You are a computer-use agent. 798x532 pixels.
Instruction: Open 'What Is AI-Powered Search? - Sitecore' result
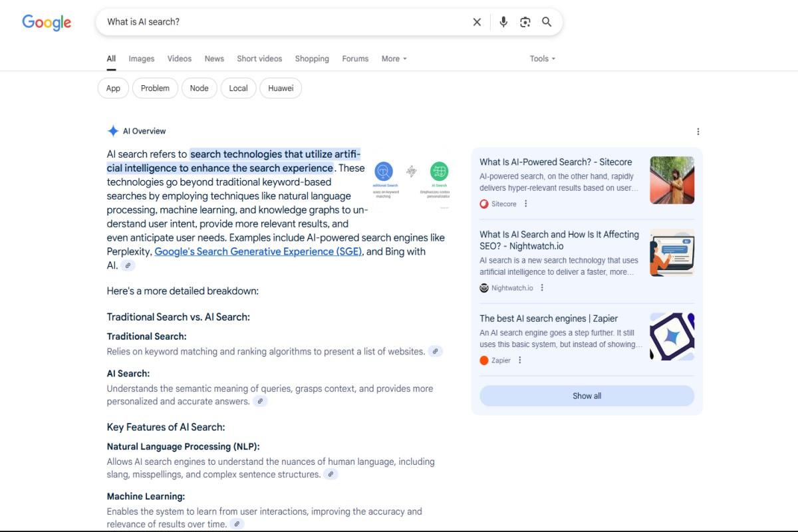pyautogui.click(x=556, y=162)
